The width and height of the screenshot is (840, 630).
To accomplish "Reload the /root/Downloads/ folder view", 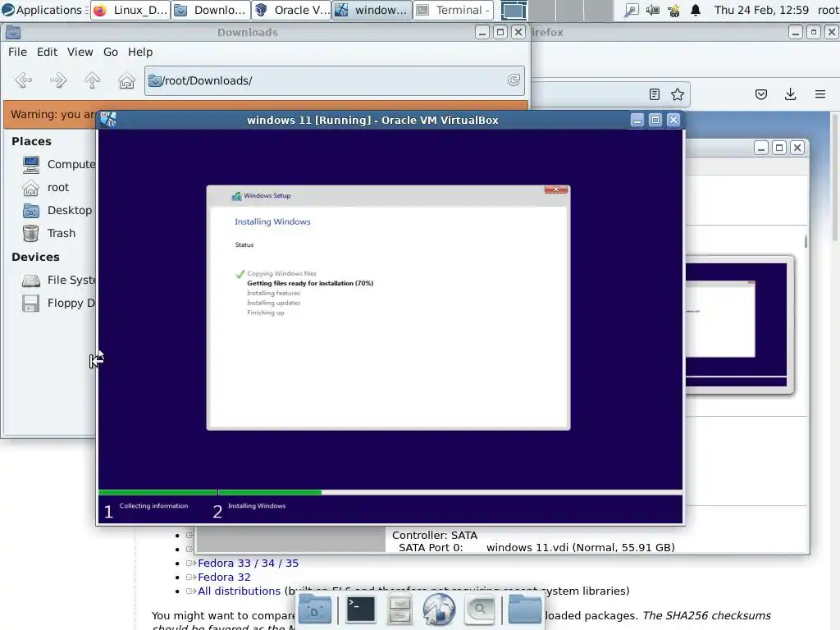I will (514, 80).
